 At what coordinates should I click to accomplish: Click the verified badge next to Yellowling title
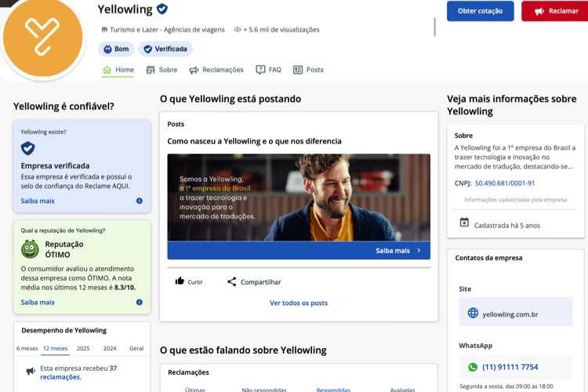point(162,9)
